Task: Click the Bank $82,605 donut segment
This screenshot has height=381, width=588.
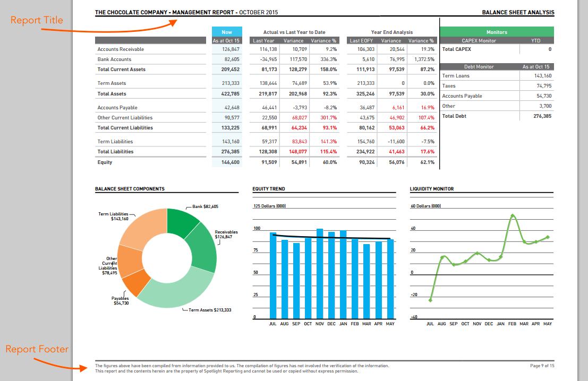Action: pyautogui.click(x=182, y=222)
